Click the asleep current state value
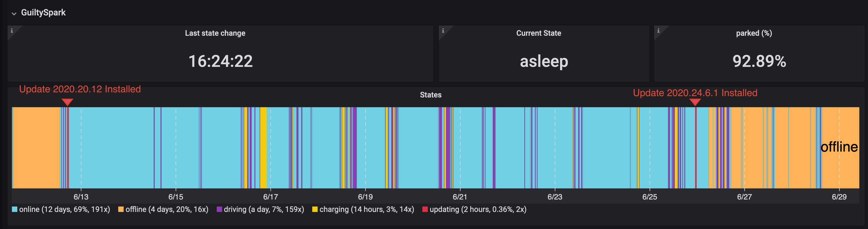The width and height of the screenshot is (868, 229). click(x=544, y=61)
